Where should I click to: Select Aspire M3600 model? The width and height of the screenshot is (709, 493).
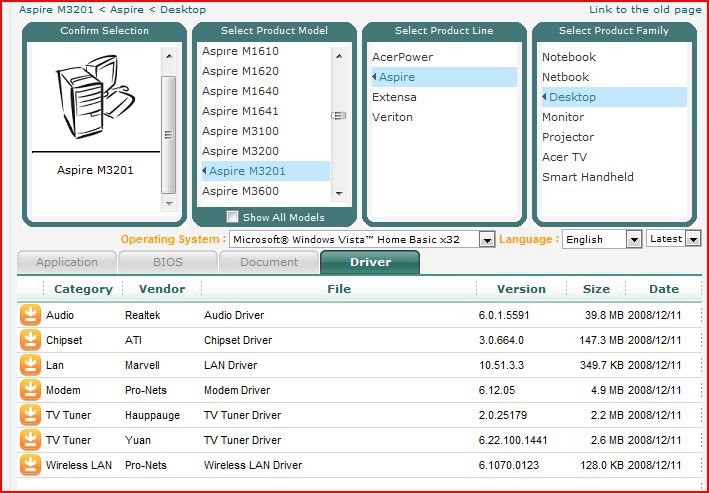(240, 191)
